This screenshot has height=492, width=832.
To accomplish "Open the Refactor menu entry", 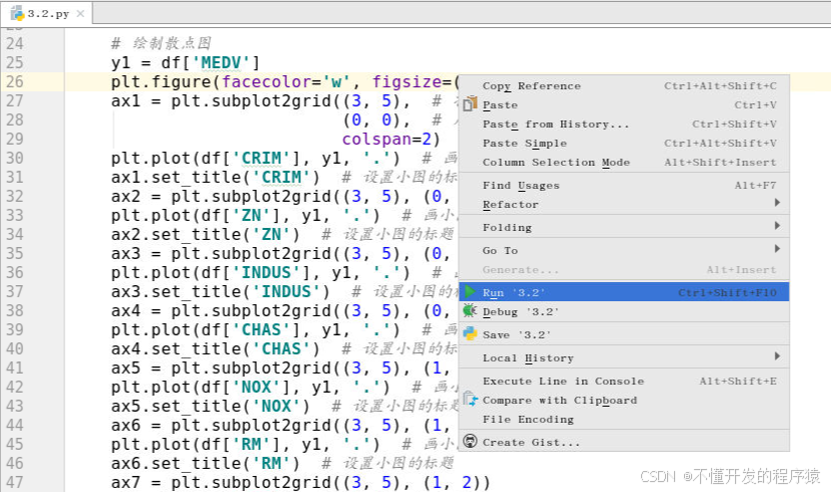I will pos(623,204).
